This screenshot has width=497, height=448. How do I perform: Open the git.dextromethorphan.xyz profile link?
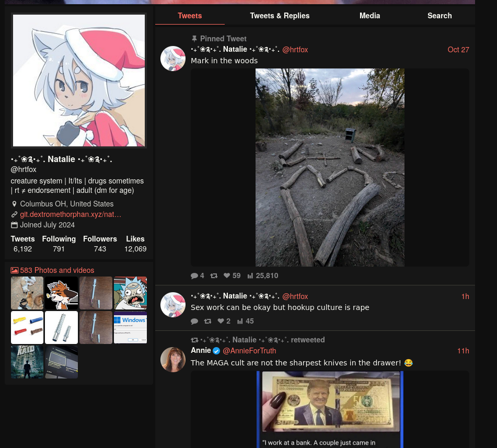71,214
